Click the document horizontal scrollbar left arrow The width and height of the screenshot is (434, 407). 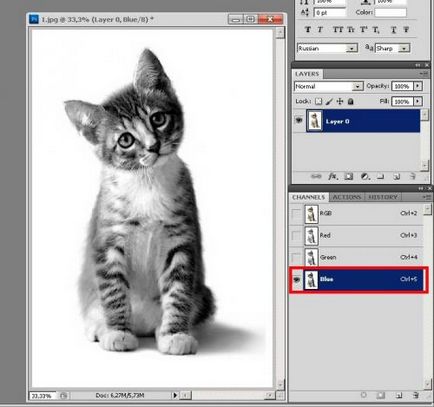[186, 396]
